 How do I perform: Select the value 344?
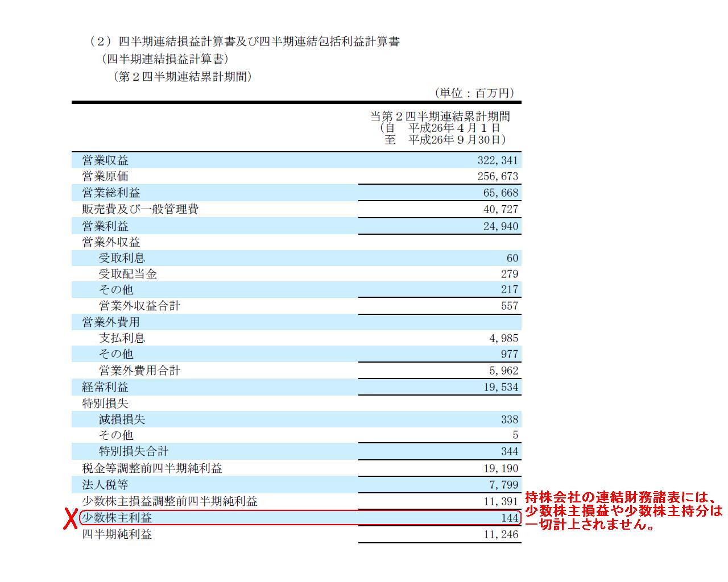(510, 451)
